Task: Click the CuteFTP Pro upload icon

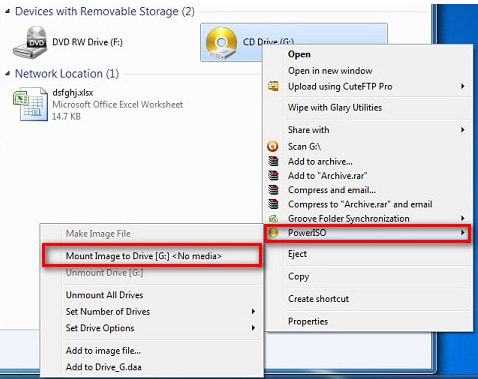Action: click(273, 86)
